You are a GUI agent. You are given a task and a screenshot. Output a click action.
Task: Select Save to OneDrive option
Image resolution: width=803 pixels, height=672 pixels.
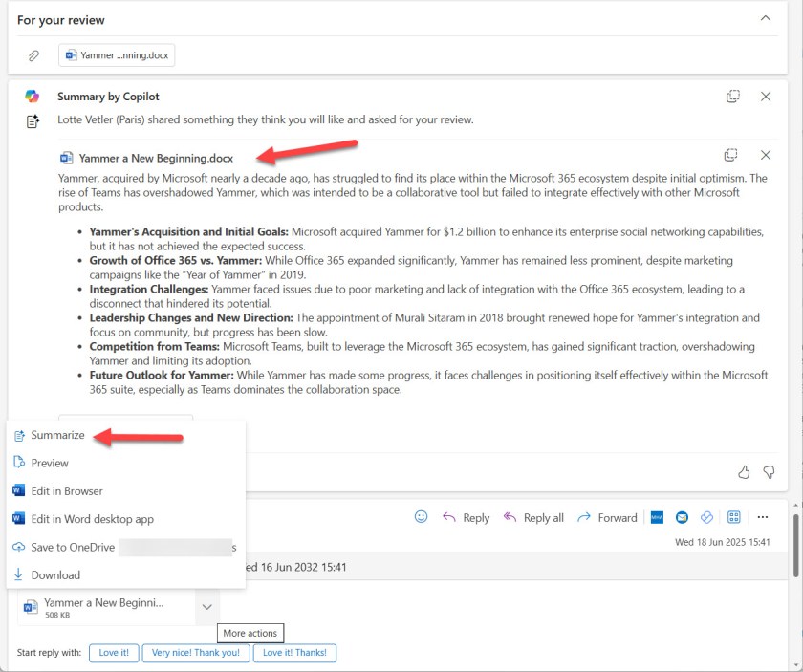(x=125, y=548)
